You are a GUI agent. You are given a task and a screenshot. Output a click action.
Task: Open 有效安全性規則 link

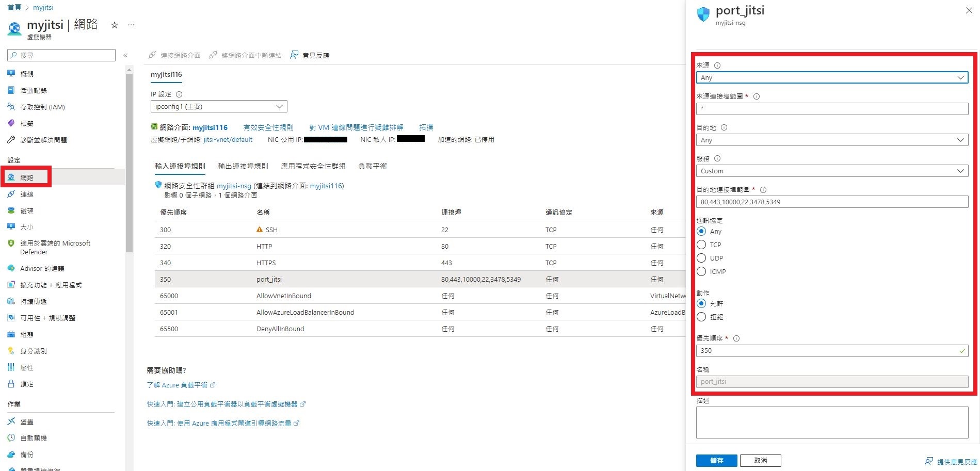point(268,127)
